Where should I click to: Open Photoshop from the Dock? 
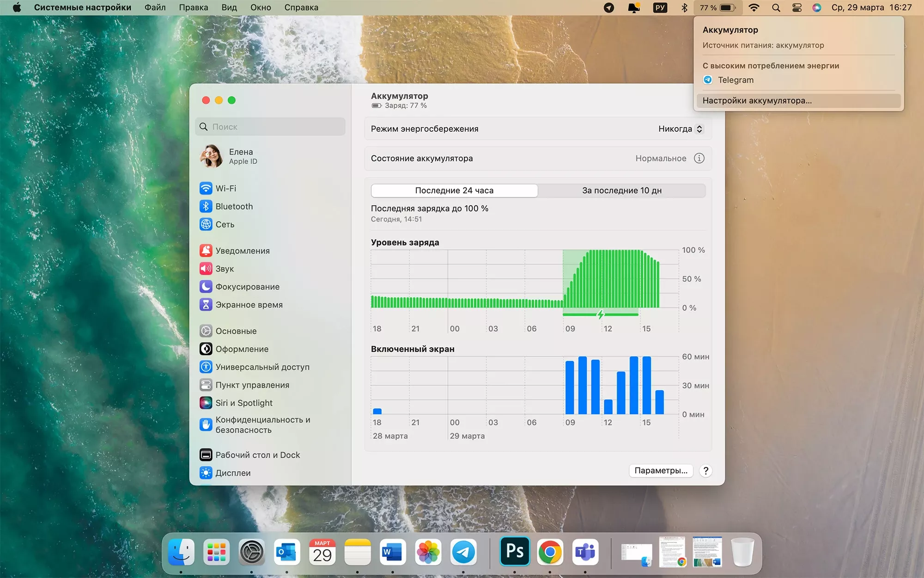[515, 551]
